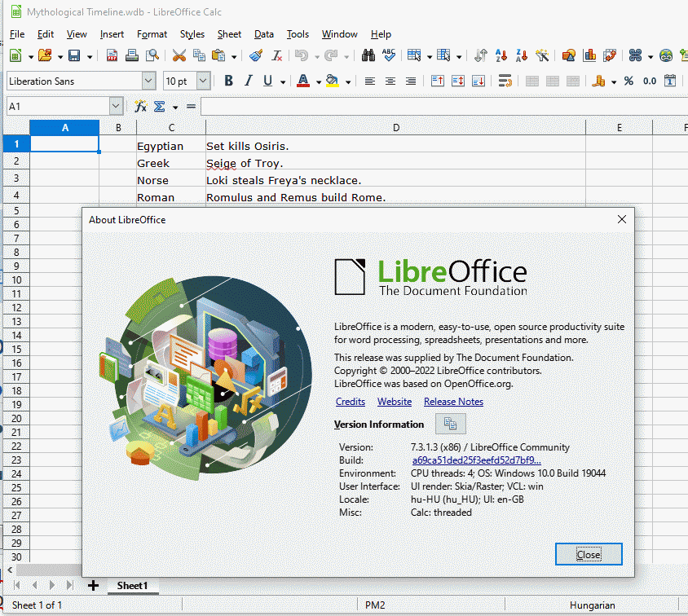This screenshot has width=688, height=616.
Task: Toggle Italic formatting
Action: [249, 81]
